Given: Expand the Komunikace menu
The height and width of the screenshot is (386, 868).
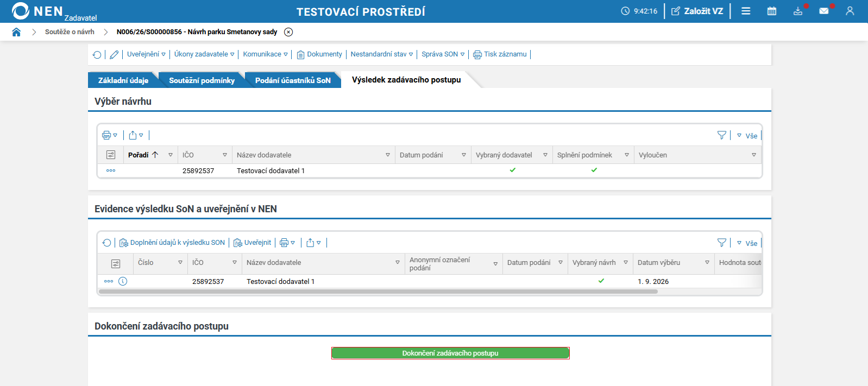Looking at the screenshot, I should pyautogui.click(x=265, y=54).
